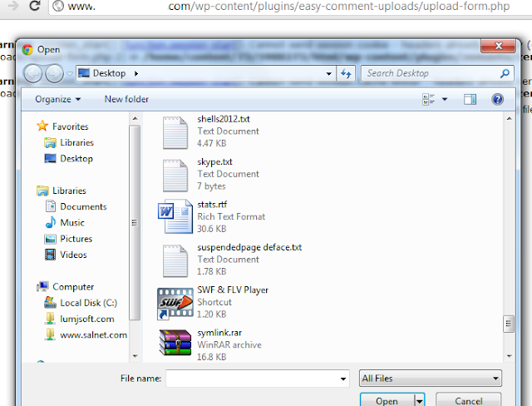Click the browser forward arrow
Image resolution: width=532 pixels, height=406 pixels.
click(x=13, y=6)
